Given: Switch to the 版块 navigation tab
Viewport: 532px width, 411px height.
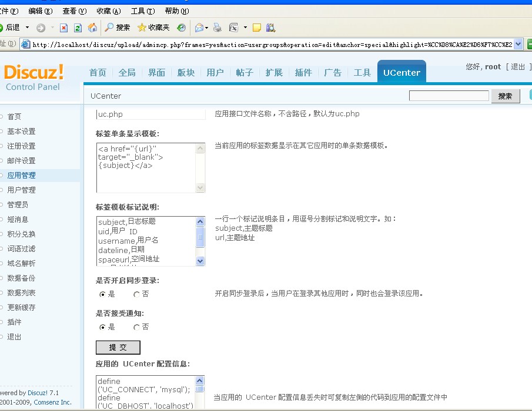Looking at the screenshot, I should [186, 72].
